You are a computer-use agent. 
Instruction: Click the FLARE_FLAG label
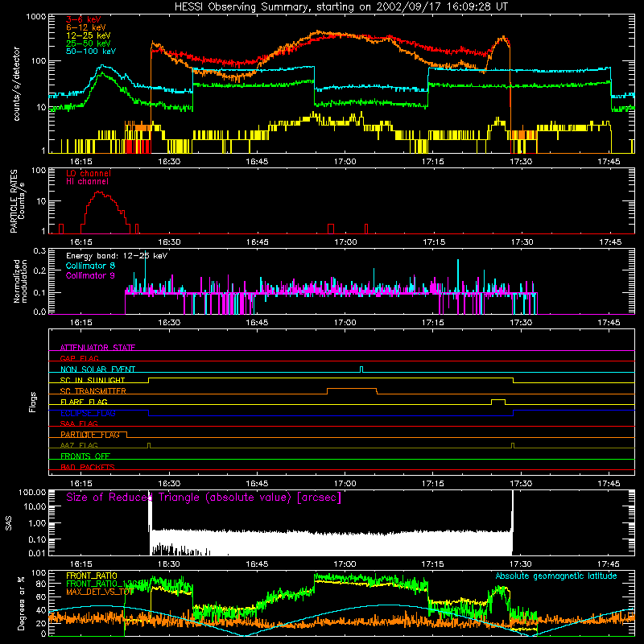pyautogui.click(x=84, y=402)
